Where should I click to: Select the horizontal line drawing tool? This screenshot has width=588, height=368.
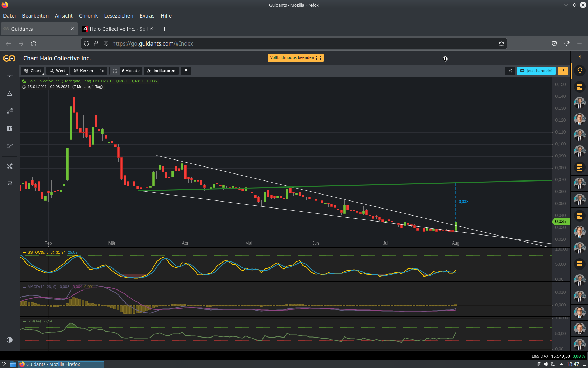click(9, 76)
